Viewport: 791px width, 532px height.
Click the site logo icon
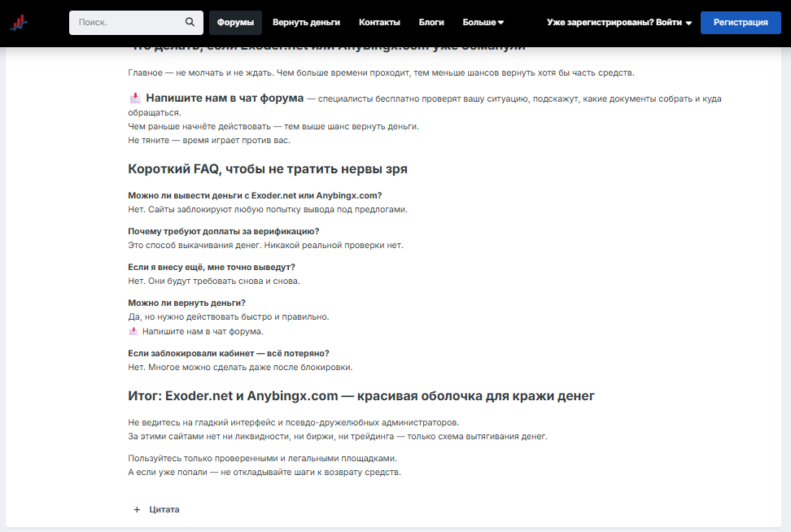pyautogui.click(x=19, y=23)
